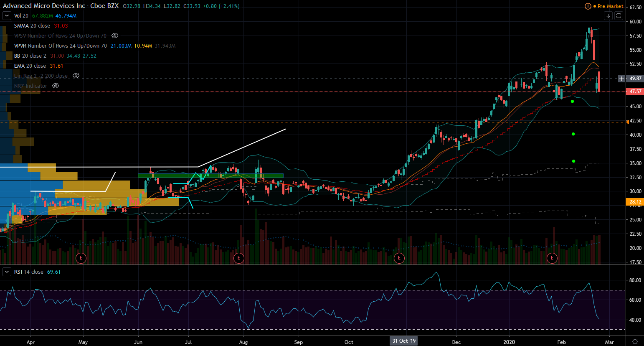Click the EMA value 31.61

tap(56, 66)
